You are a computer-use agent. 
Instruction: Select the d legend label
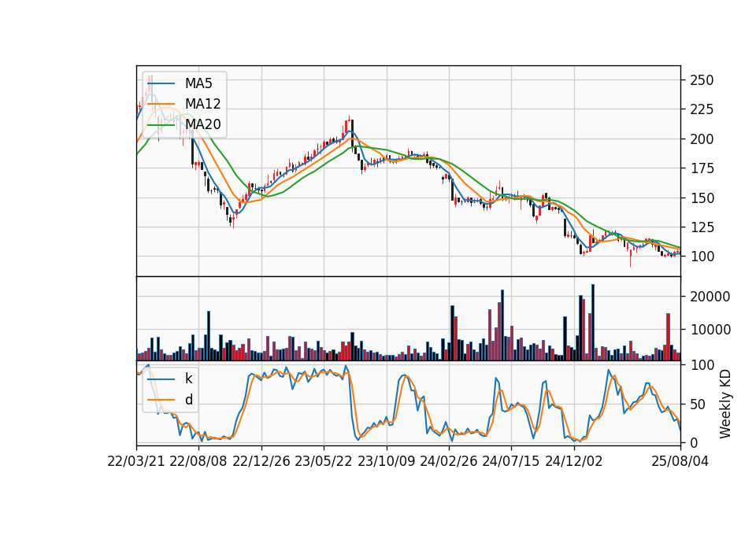(189, 400)
